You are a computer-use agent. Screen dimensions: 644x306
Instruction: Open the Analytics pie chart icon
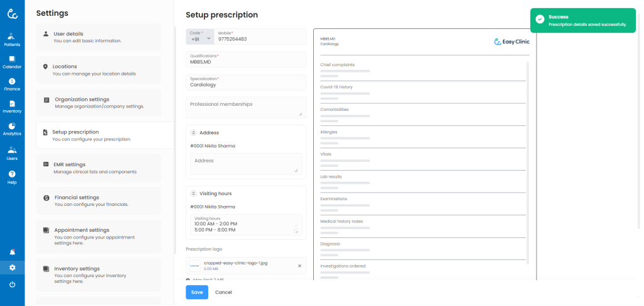point(12,129)
